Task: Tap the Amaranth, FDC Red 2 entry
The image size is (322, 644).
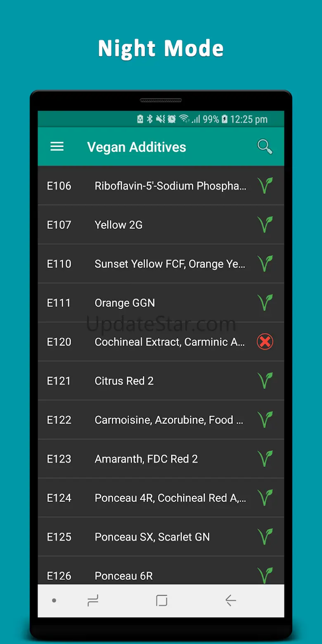Action: [146, 459]
